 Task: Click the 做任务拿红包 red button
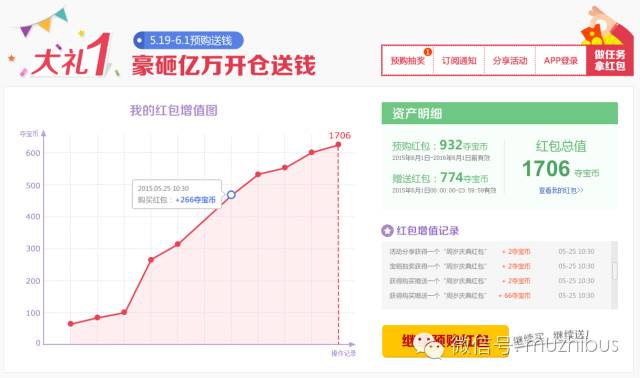[610, 60]
